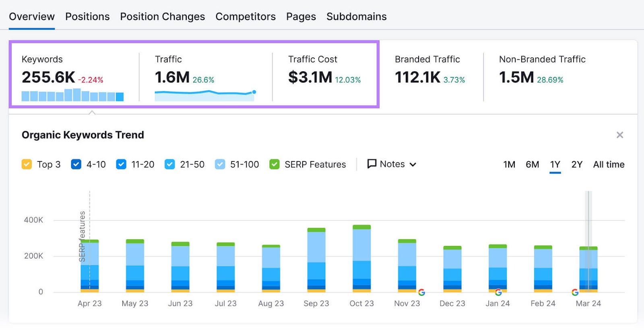This screenshot has height=330, width=644.
Task: Close the Organic Keywords Trend panel
Action: click(x=619, y=135)
